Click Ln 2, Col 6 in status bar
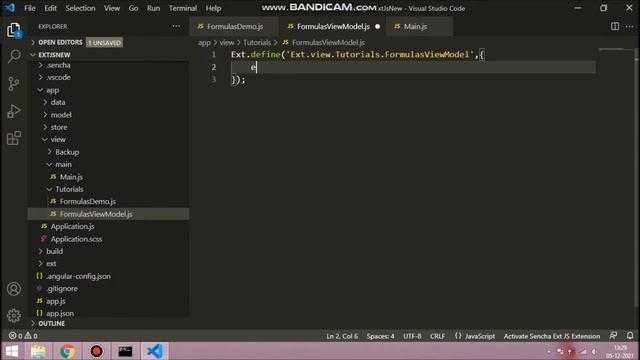Screen dimensions: 640x360 click(x=342, y=336)
